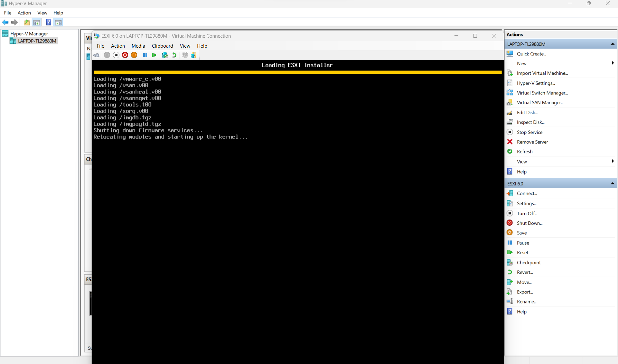Screen dimensions: 618x364
Task: Open Action menu in VM Connection window
Action: tap(118, 46)
